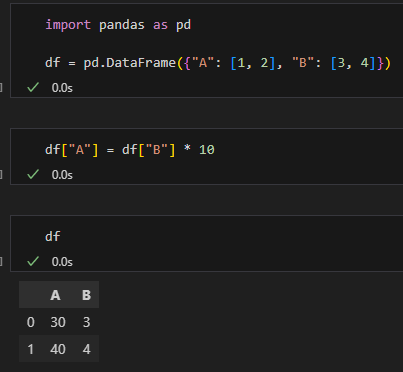403x372 pixels.
Task: Click the df["A"] = df["B"] * 10 code line
Action: (x=130, y=150)
